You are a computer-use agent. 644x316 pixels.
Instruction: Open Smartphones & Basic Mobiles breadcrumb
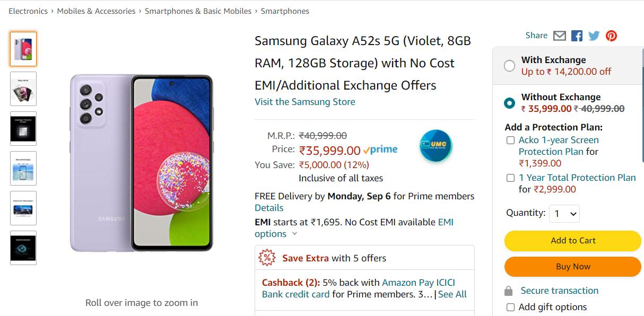pyautogui.click(x=198, y=11)
